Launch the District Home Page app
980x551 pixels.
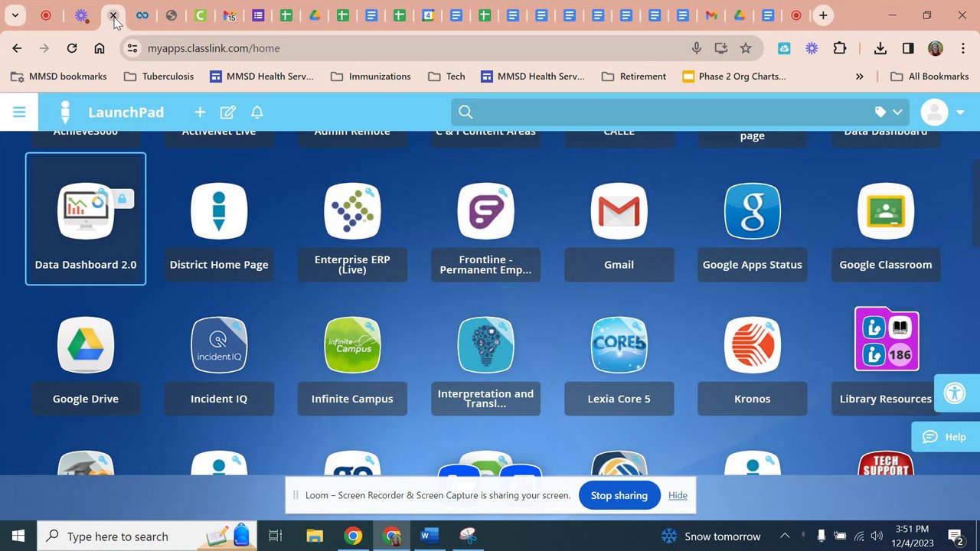tap(219, 211)
